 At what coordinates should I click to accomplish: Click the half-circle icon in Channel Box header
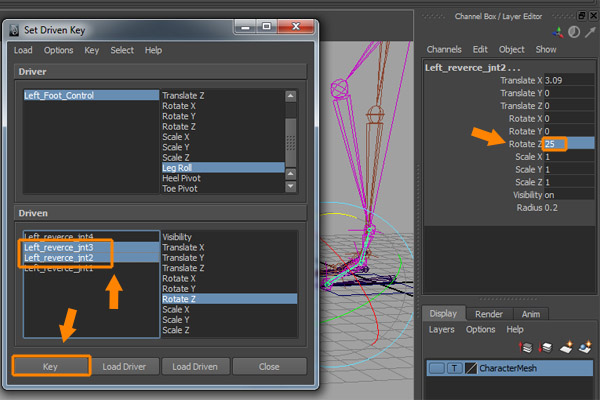574,31
